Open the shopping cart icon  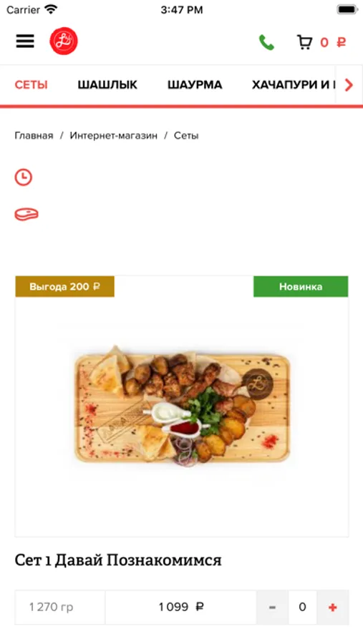[304, 42]
